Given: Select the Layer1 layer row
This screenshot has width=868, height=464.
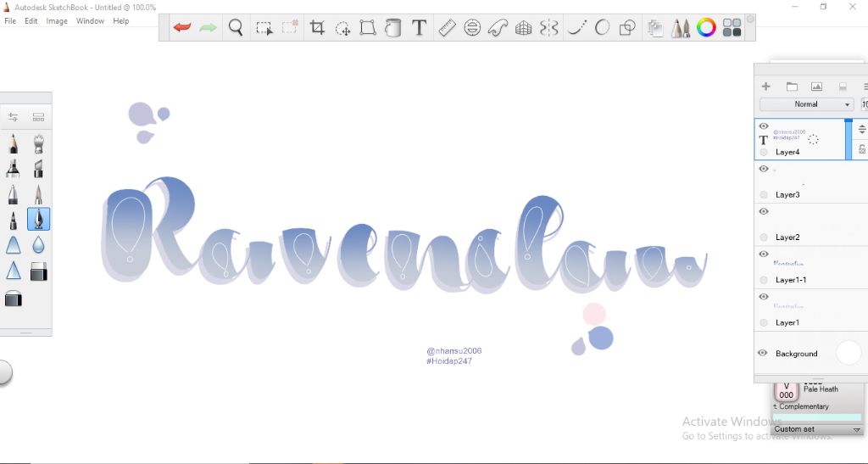Looking at the screenshot, I should pos(811,310).
